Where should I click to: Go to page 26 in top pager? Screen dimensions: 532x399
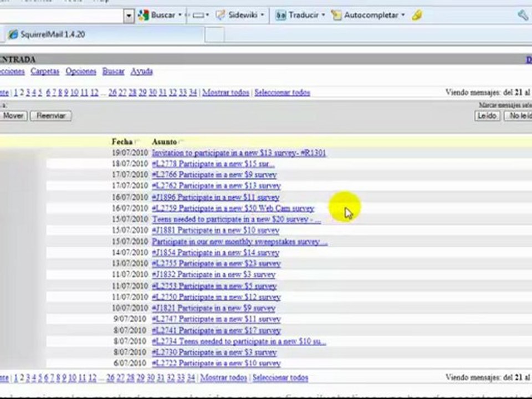pyautogui.click(x=112, y=93)
